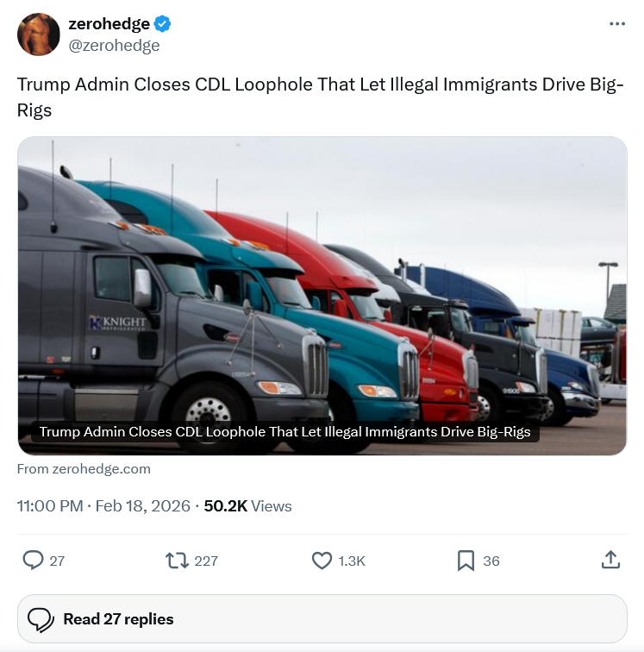644x652 pixels.
Task: Click the repost arrows icon
Action: click(x=177, y=560)
